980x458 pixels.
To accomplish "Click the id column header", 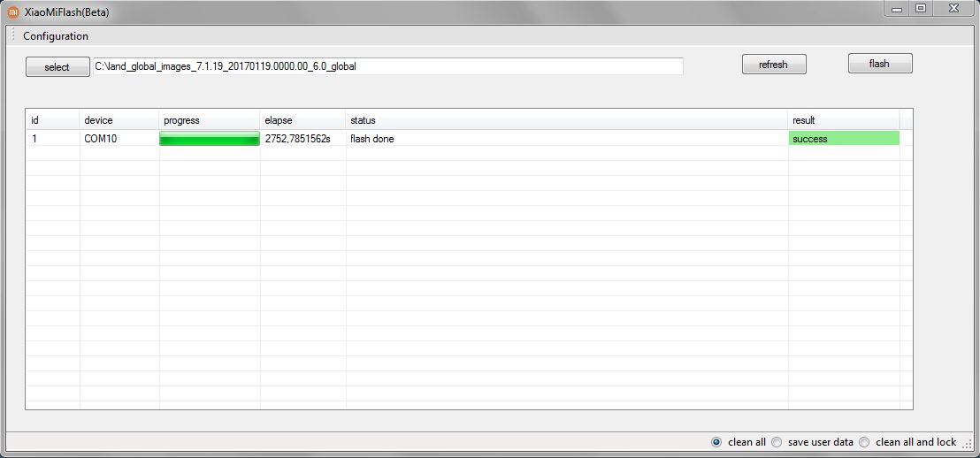I will [x=52, y=120].
